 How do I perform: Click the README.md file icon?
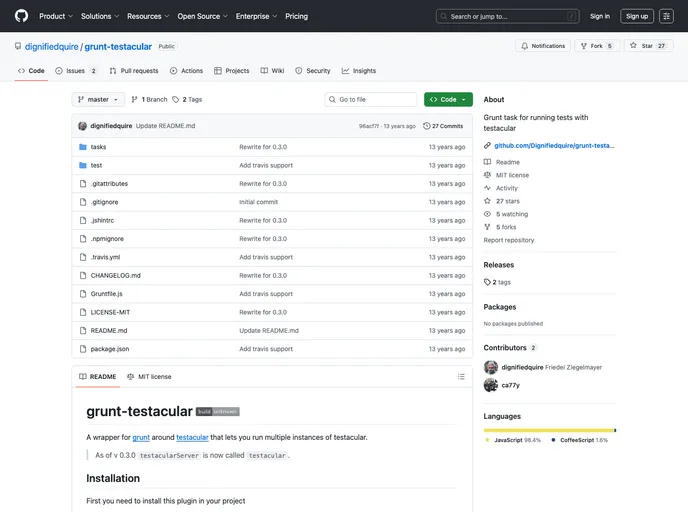point(83,331)
